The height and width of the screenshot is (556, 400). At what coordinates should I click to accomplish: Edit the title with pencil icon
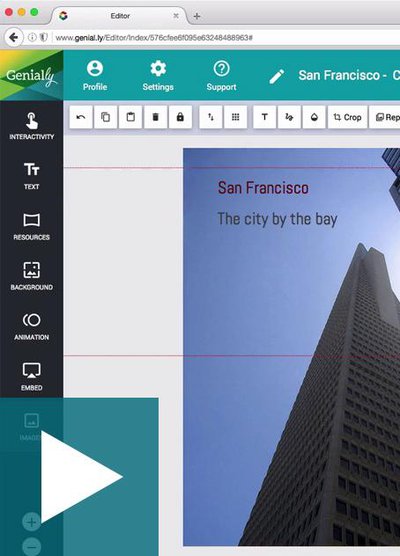pos(277,76)
